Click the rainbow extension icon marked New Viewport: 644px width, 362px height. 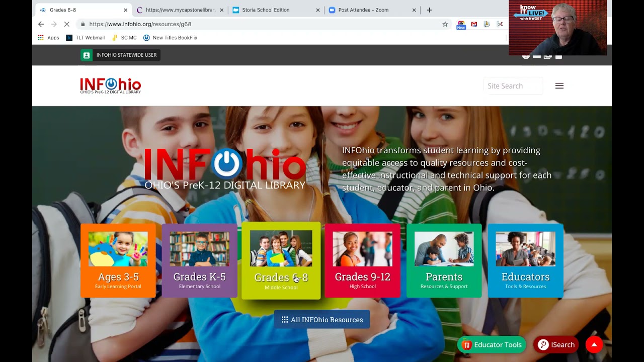[x=461, y=25]
